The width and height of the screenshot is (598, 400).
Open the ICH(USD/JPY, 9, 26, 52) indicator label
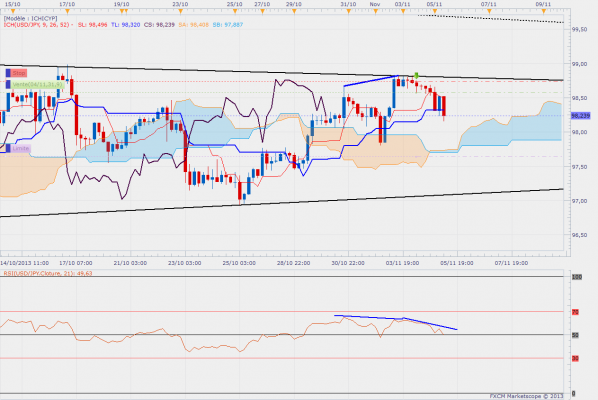click(x=37, y=25)
